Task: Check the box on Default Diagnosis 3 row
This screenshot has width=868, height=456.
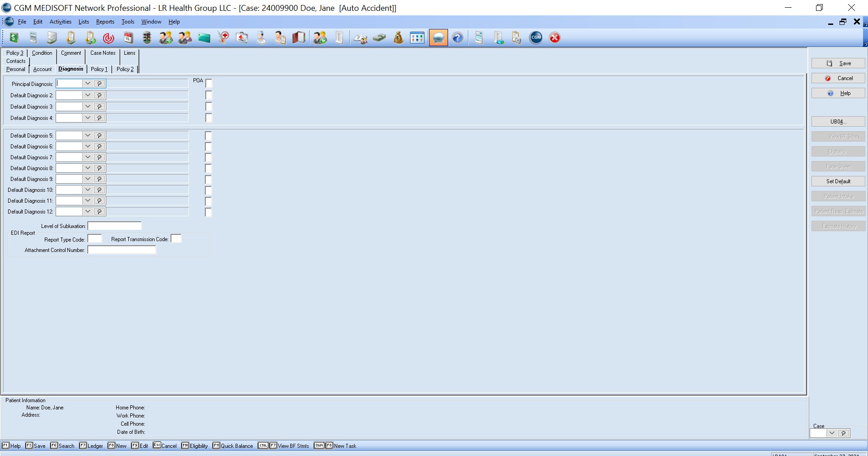Action: (208, 106)
